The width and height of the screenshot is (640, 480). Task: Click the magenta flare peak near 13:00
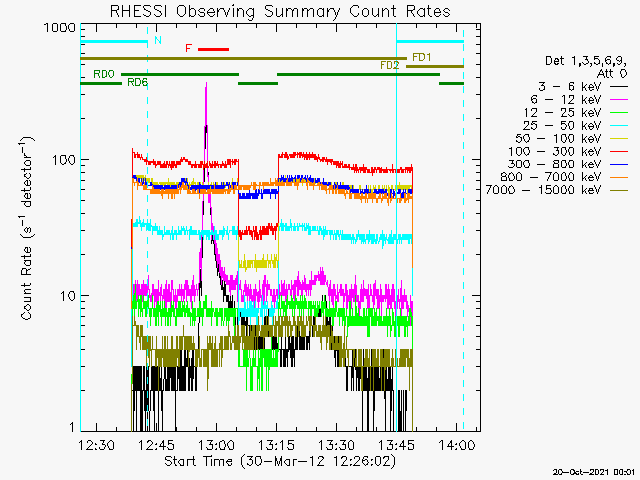pyautogui.click(x=206, y=84)
